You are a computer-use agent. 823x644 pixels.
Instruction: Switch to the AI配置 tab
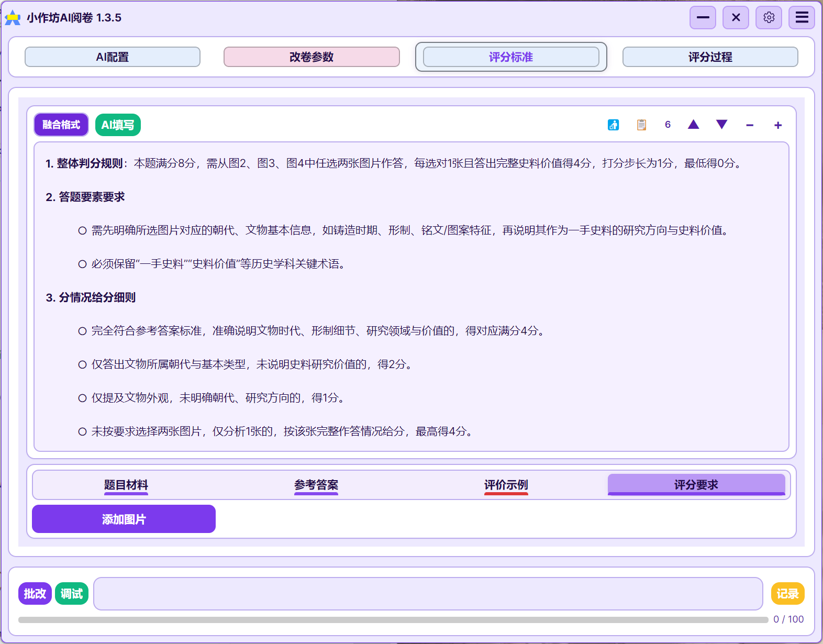pos(113,57)
